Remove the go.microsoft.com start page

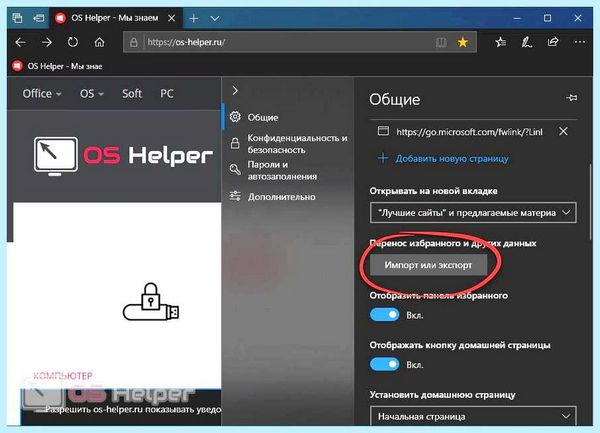click(x=563, y=132)
